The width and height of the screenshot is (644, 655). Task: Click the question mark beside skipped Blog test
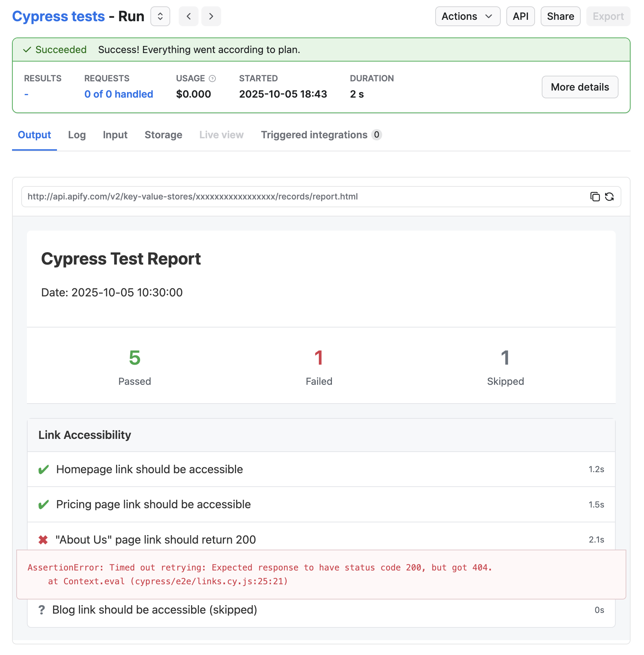pos(42,610)
